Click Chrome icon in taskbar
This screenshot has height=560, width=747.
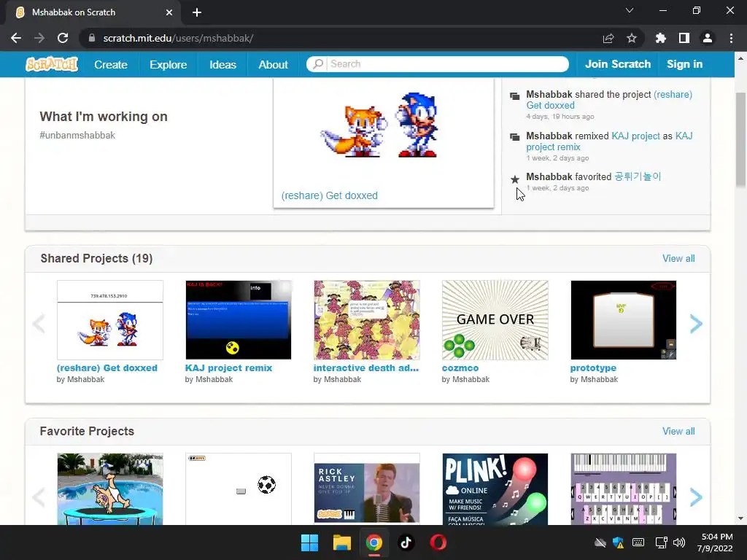[374, 542]
